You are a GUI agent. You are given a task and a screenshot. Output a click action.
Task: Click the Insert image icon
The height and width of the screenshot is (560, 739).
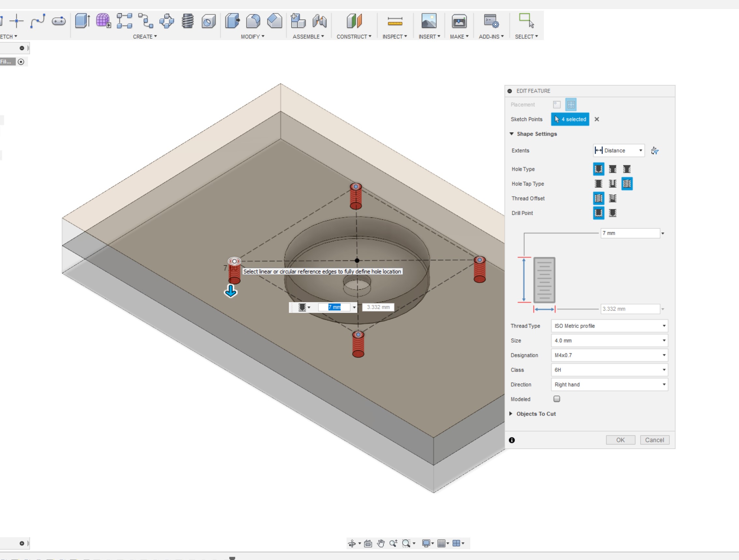pyautogui.click(x=429, y=21)
